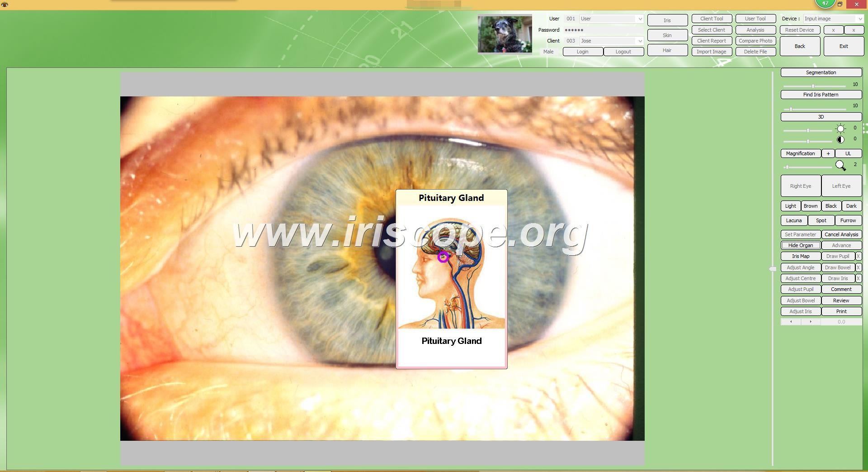The height and width of the screenshot is (472, 868).
Task: Click the X beside Draw Iris
Action: (x=858, y=278)
